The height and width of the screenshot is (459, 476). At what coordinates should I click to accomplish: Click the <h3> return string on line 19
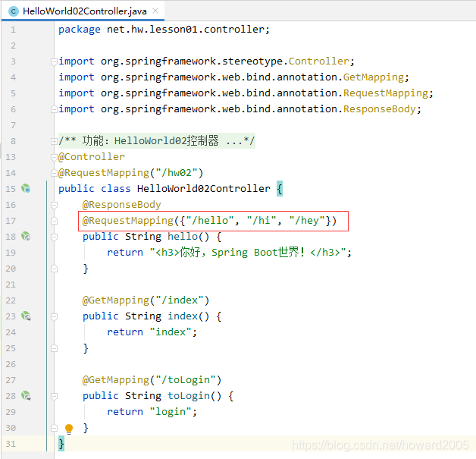click(248, 253)
